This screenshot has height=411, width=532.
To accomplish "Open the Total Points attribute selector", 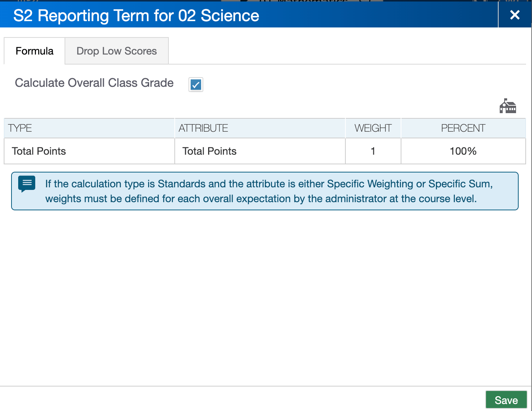I will point(209,151).
